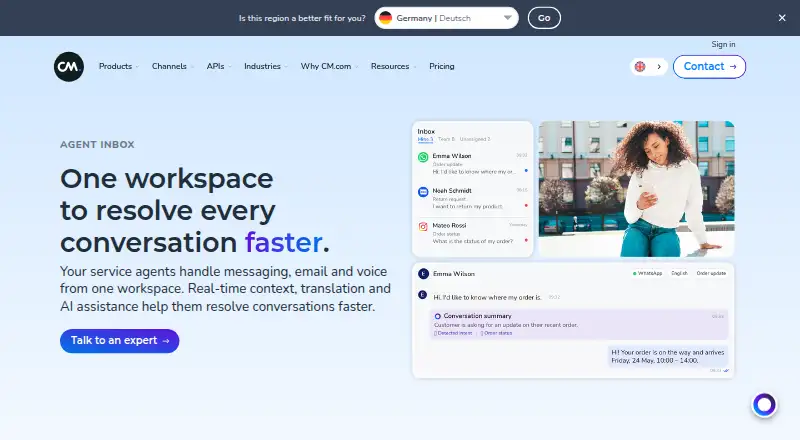
Task: Click the WhatsApp tag in conversation header
Action: (x=647, y=274)
